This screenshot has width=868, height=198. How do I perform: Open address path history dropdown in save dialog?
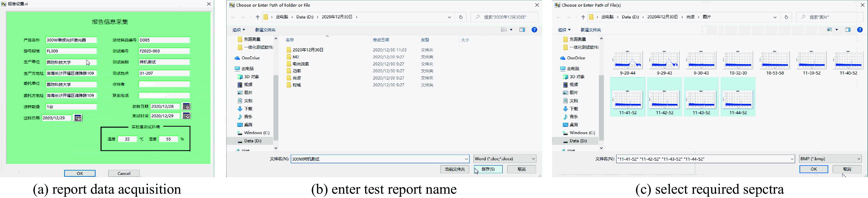coord(449,17)
